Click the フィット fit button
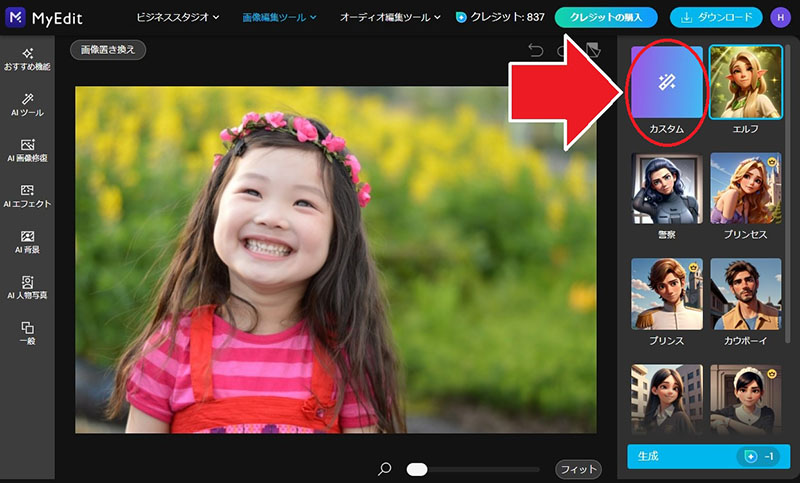800x483 pixels. pyautogui.click(x=578, y=469)
